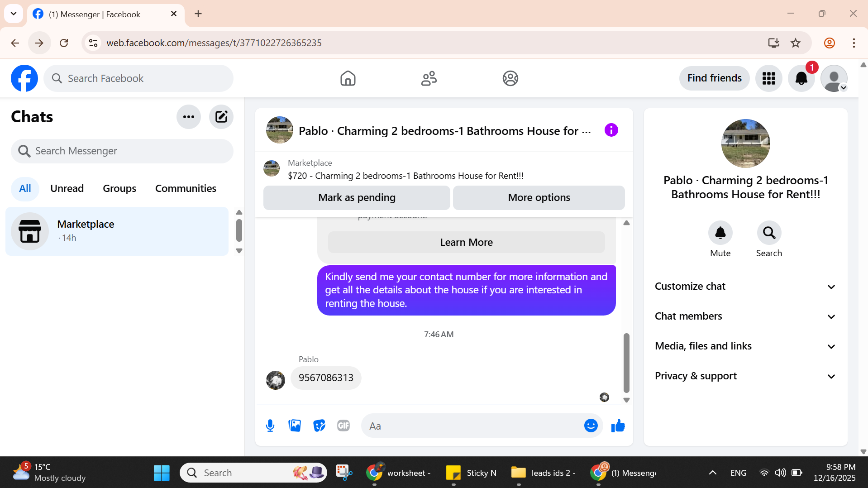This screenshot has width=868, height=488.
Task: Open the Facebook menu grid icon
Action: coord(768,78)
